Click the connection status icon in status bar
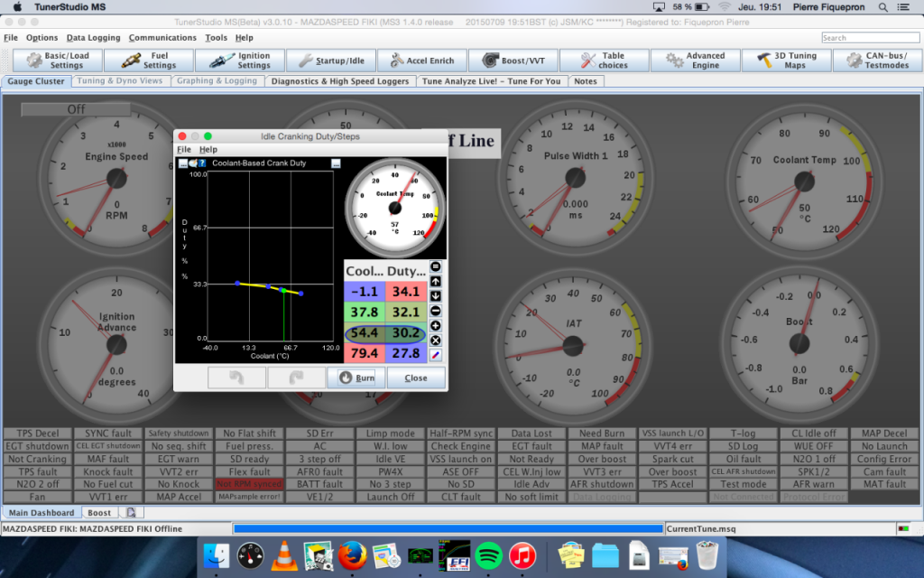The height and width of the screenshot is (578, 924). 902,528
